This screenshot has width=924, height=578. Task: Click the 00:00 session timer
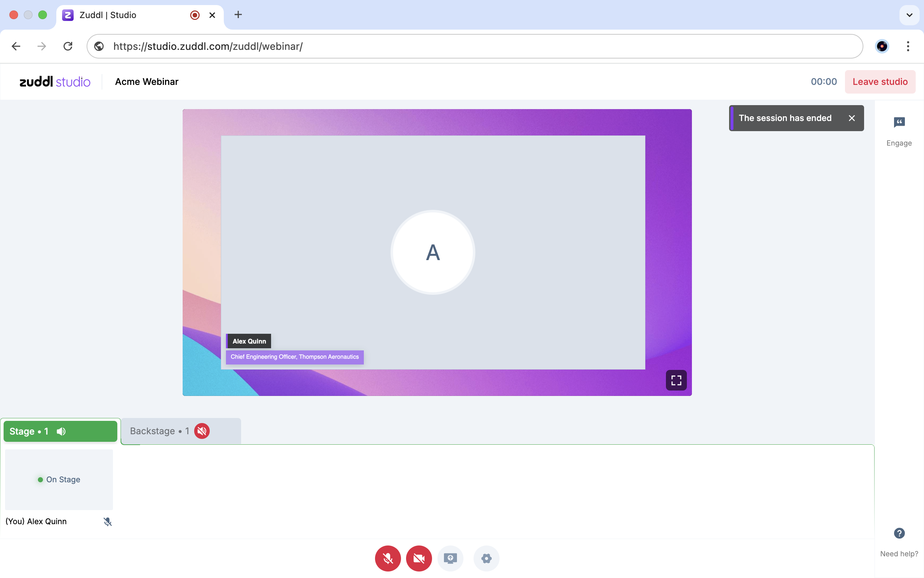824,81
